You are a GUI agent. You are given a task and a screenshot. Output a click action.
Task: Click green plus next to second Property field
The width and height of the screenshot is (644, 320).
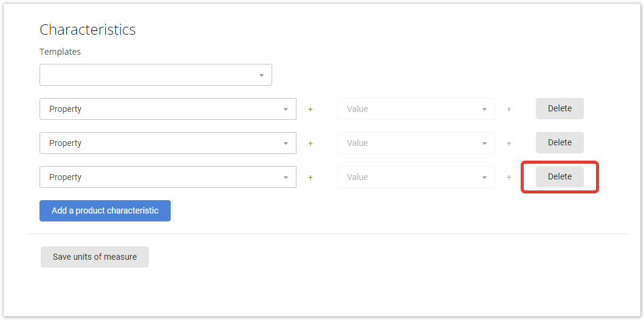pyautogui.click(x=310, y=144)
